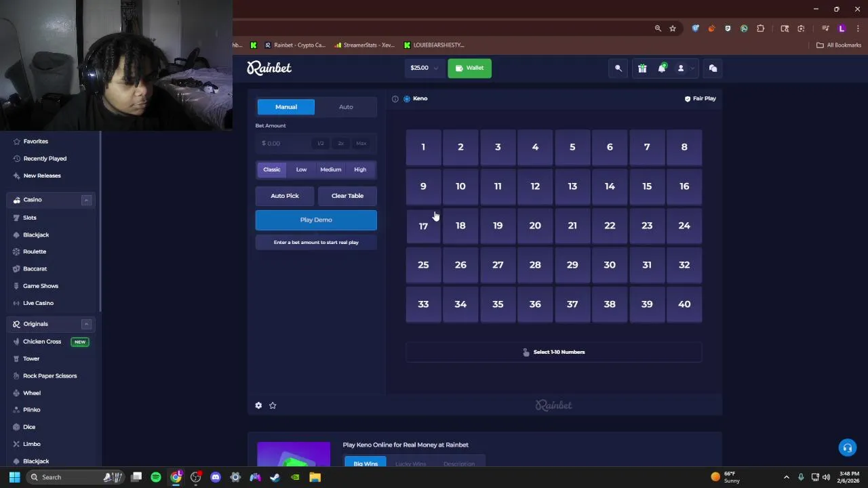Screen dimensions: 868x488
Task: Open Steam from the taskbar
Action: click(275, 477)
